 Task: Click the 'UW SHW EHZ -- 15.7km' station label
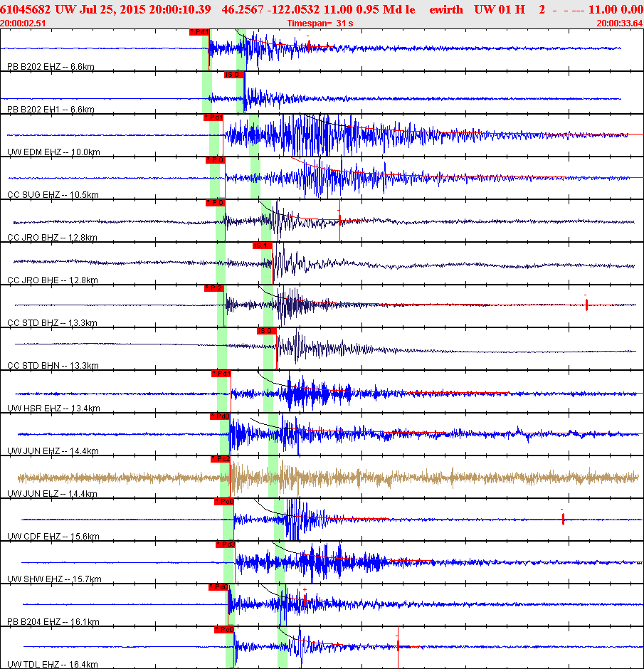click(x=54, y=579)
